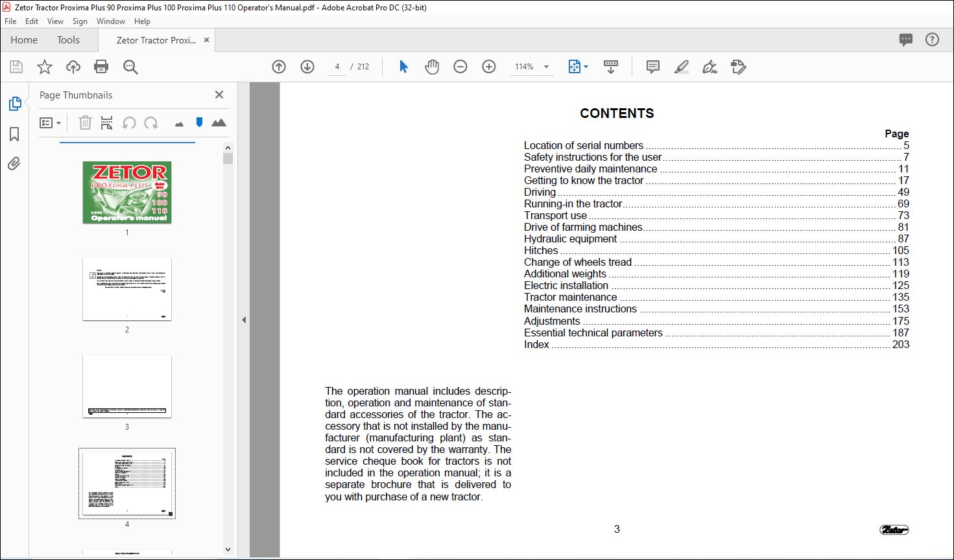Collapse the navigation pane arrow
This screenshot has width=954, height=560.
pyautogui.click(x=244, y=320)
